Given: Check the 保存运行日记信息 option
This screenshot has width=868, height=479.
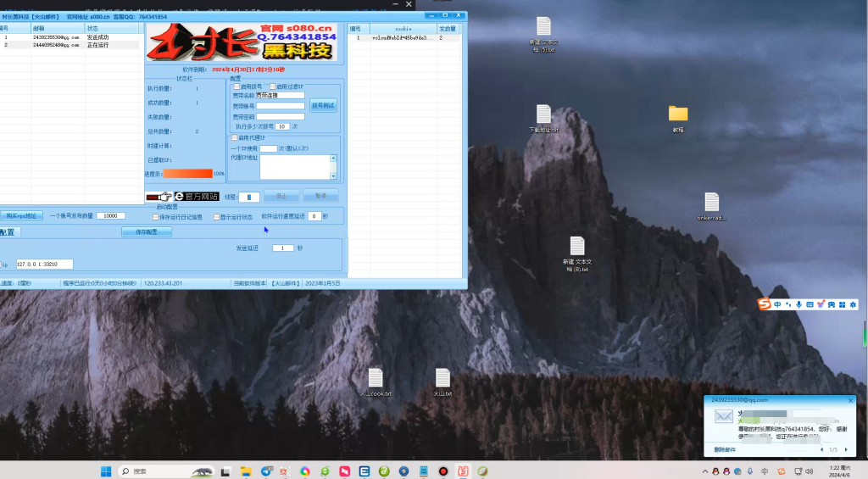Looking at the screenshot, I should [x=155, y=217].
